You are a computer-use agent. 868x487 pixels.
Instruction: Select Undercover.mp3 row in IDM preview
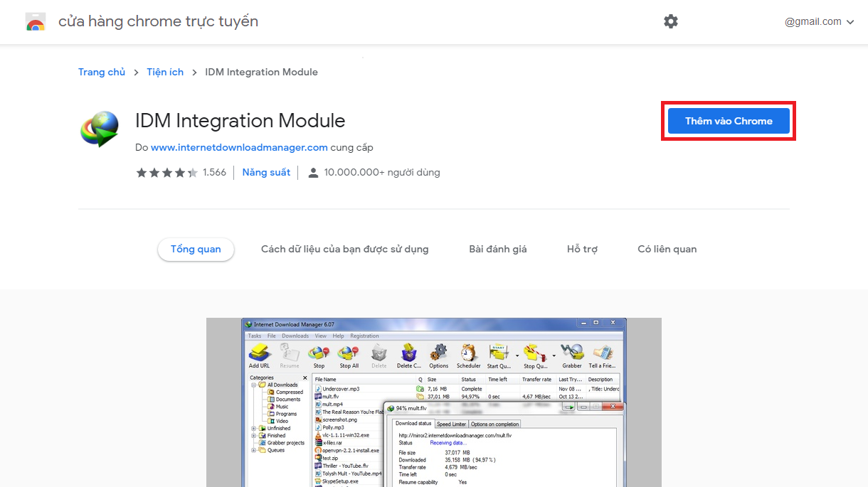point(467,389)
